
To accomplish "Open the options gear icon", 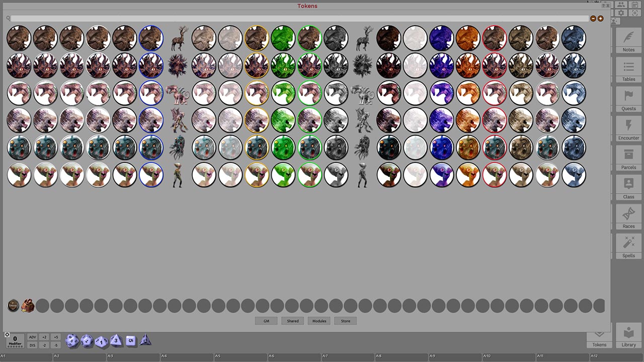I will 621,13.
